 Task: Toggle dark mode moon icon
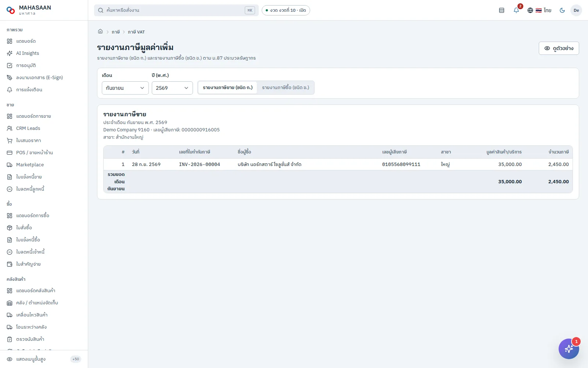click(562, 10)
